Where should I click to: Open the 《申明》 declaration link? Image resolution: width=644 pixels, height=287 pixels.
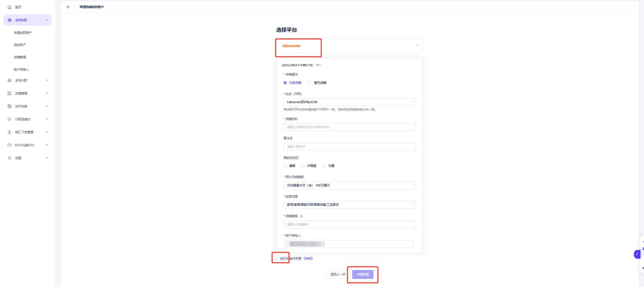pos(308,259)
